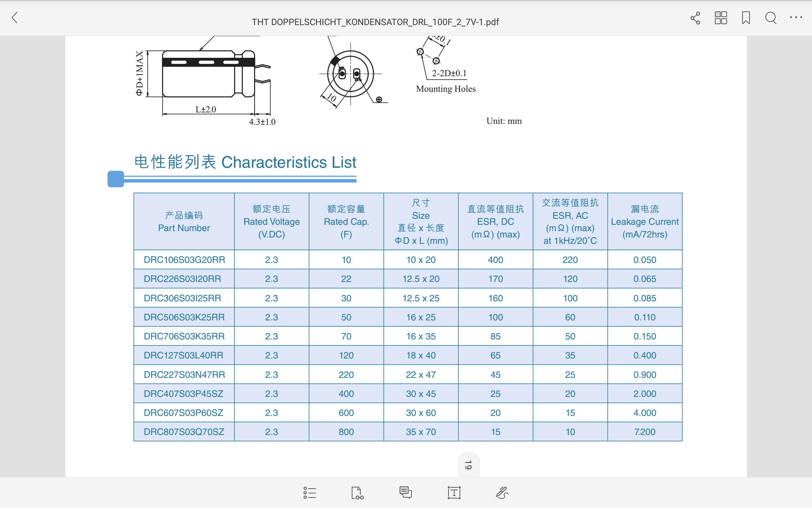Tap the page number 19 indicator
Image resolution: width=812 pixels, height=508 pixels.
tap(468, 465)
